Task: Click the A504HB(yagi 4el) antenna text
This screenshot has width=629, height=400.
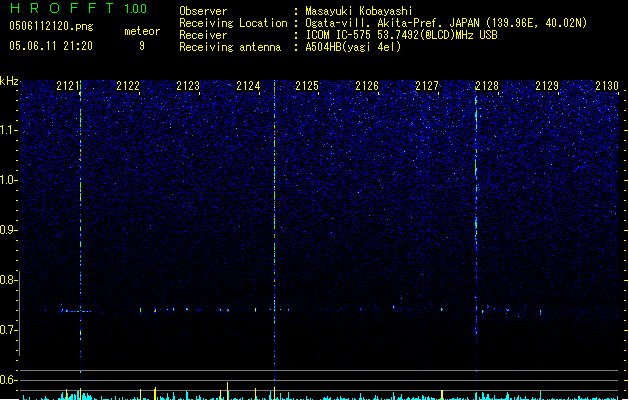Action: (x=353, y=47)
